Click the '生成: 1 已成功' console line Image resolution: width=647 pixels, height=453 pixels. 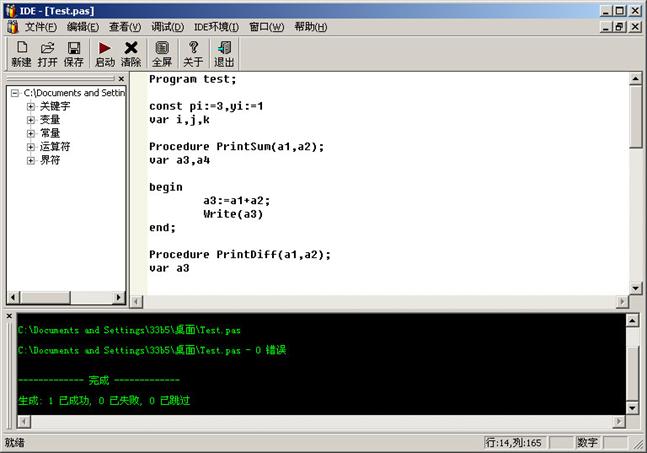click(x=104, y=401)
